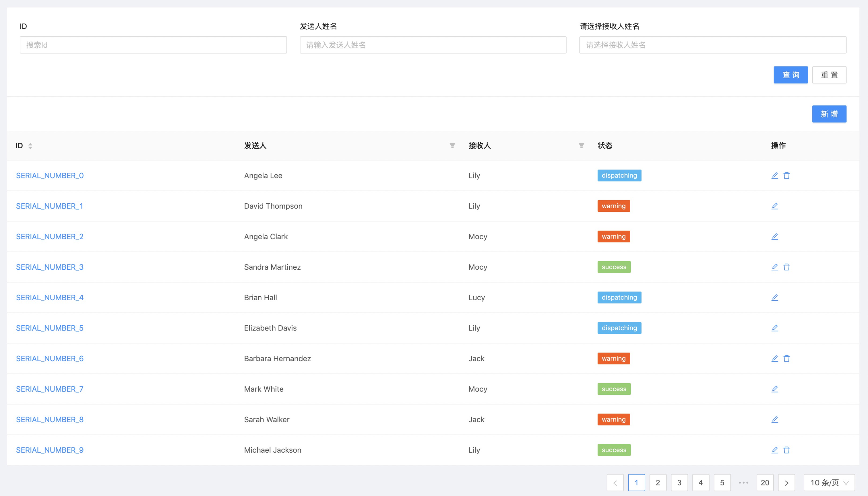868x496 pixels.
Task: Expand the 10 条/页 page size selector
Action: click(x=829, y=483)
